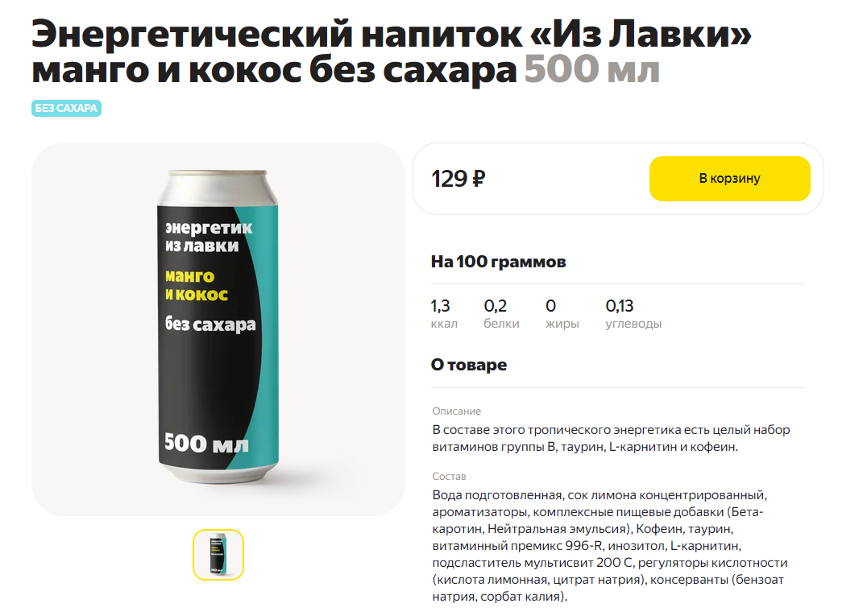The width and height of the screenshot is (863, 616).
Task: Click the 0,13 углеводы carbohydrate value
Action: coord(633,313)
